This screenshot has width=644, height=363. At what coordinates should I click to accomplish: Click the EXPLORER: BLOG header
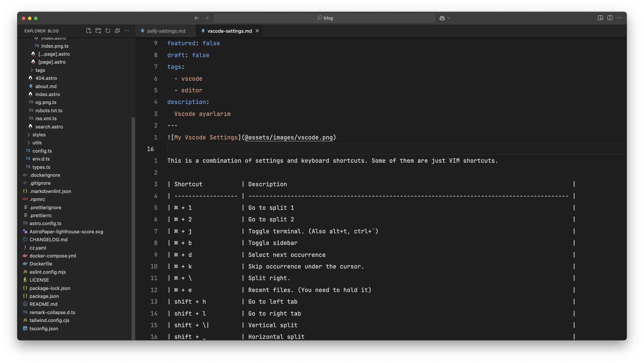coord(42,31)
